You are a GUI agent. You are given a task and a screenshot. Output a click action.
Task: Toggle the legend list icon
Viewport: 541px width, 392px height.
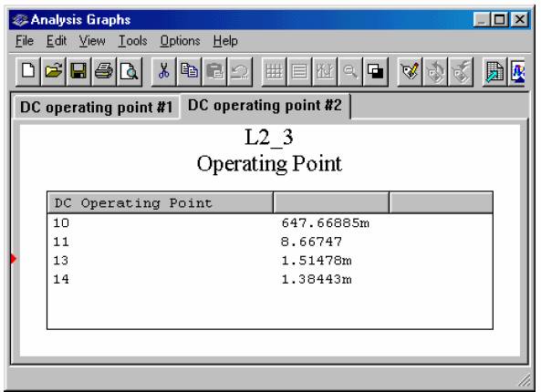click(x=299, y=72)
